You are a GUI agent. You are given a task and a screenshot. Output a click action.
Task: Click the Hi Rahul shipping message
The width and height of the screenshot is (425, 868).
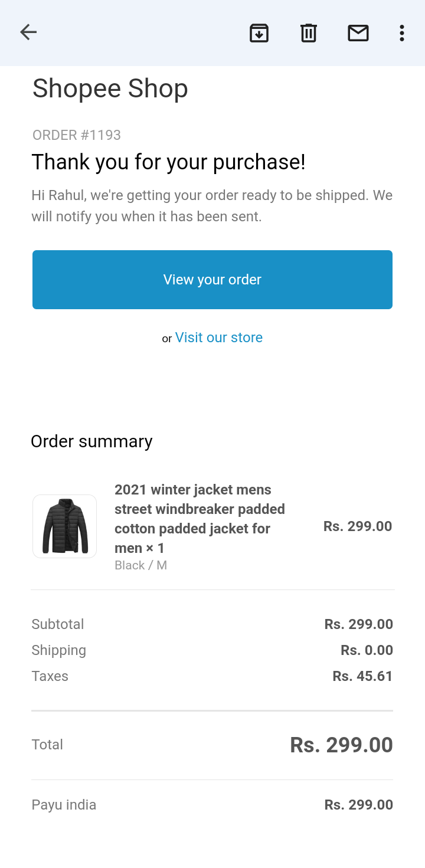click(x=212, y=206)
